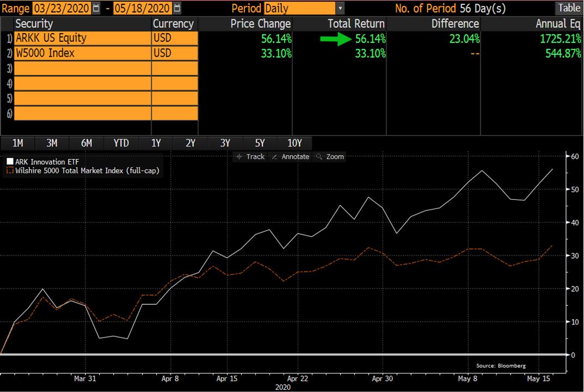Click the Currency column header
The width and height of the screenshot is (584, 392).
click(x=173, y=24)
